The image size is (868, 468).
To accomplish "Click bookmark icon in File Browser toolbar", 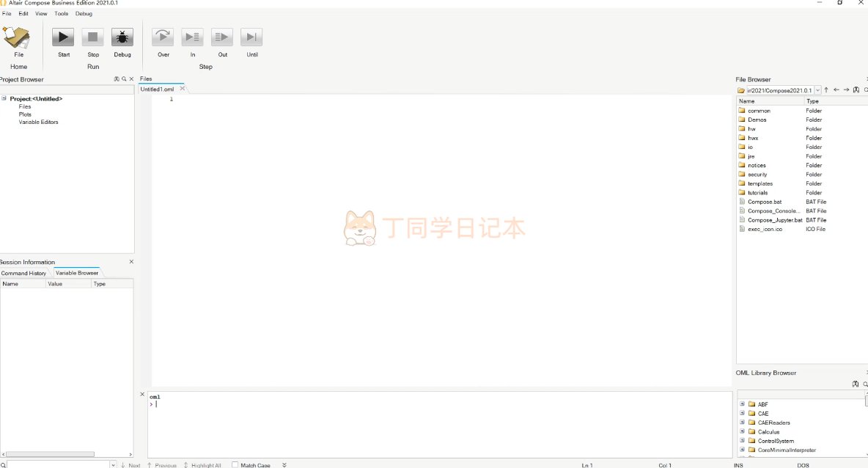I will pos(856,89).
